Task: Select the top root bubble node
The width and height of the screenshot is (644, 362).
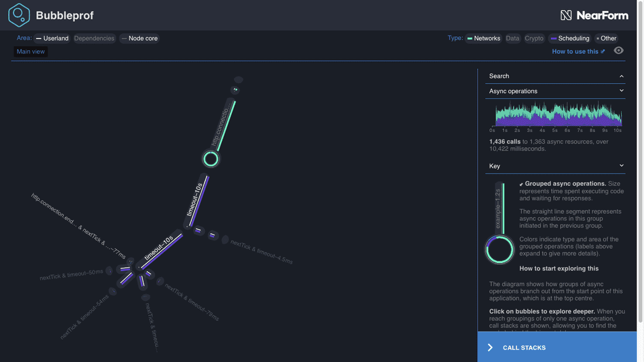Action: point(238,80)
